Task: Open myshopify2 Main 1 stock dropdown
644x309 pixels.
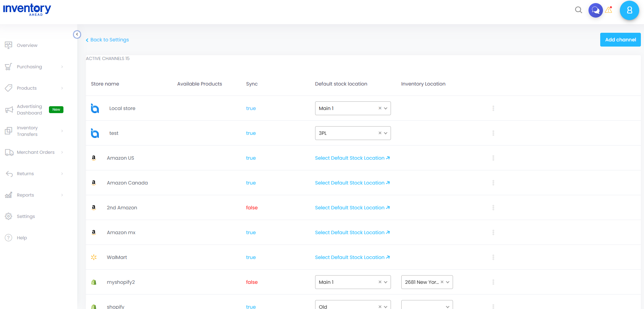Action: (353, 282)
